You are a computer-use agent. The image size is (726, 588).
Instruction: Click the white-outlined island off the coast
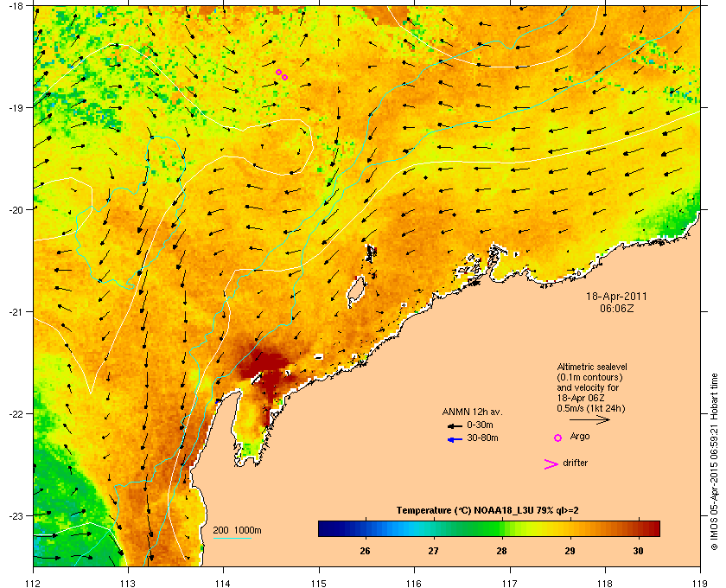click(x=356, y=292)
